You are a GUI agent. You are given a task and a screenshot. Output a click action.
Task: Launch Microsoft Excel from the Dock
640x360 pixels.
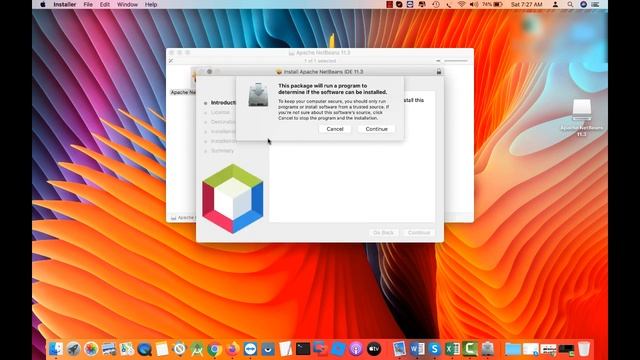[x=452, y=349]
